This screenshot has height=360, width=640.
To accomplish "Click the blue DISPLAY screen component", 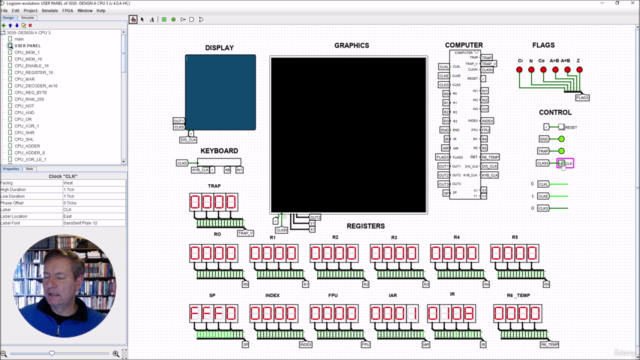I will [x=220, y=93].
